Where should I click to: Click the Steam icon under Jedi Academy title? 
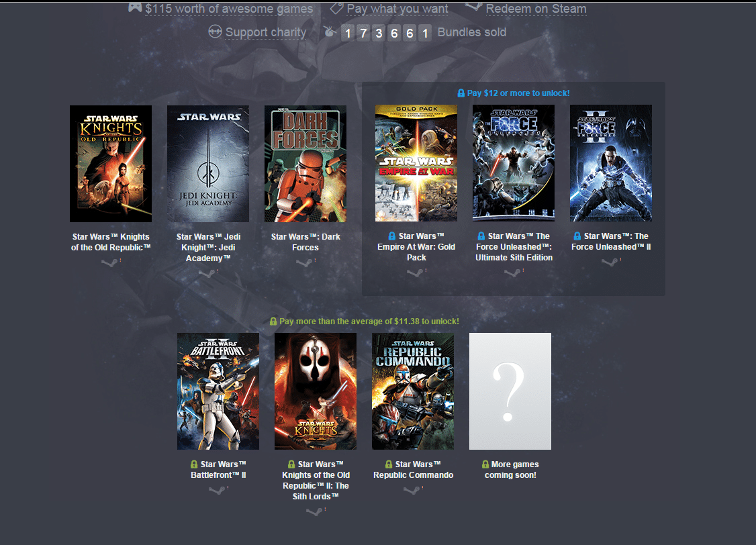click(207, 274)
